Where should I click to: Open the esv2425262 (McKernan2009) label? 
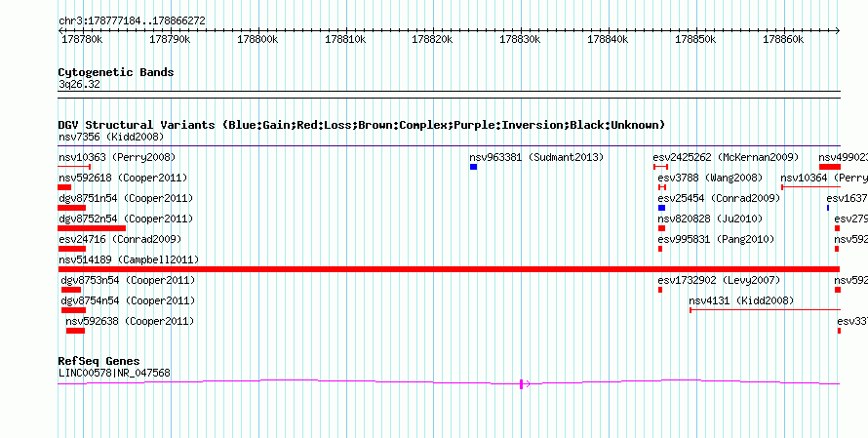(726, 157)
